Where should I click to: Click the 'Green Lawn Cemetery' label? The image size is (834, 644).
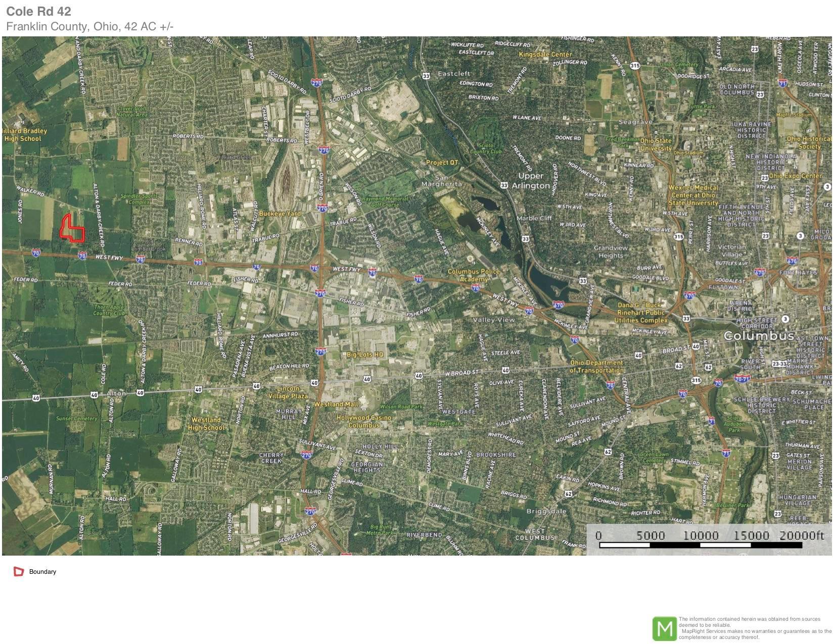653,458
